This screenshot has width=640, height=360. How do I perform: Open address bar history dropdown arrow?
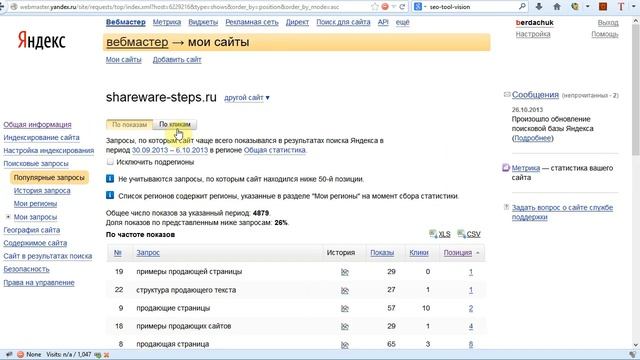click(x=394, y=7)
